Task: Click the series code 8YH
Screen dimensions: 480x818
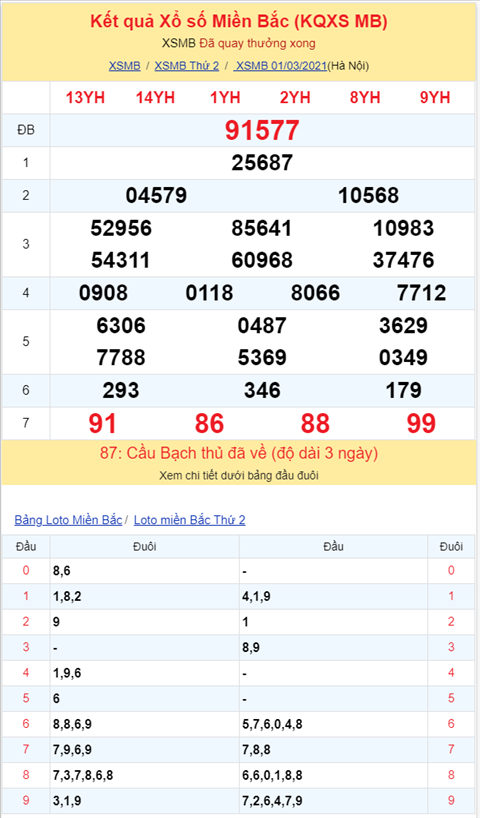Action: [x=365, y=98]
